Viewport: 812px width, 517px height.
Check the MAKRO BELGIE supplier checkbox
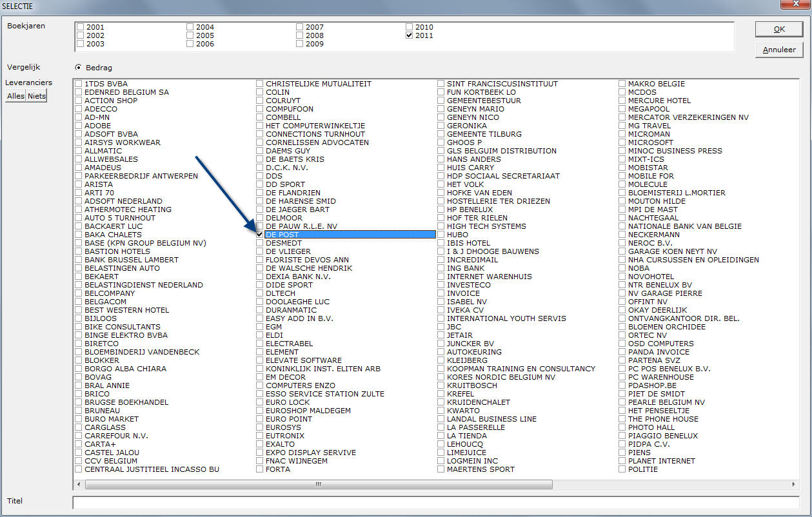[622, 84]
